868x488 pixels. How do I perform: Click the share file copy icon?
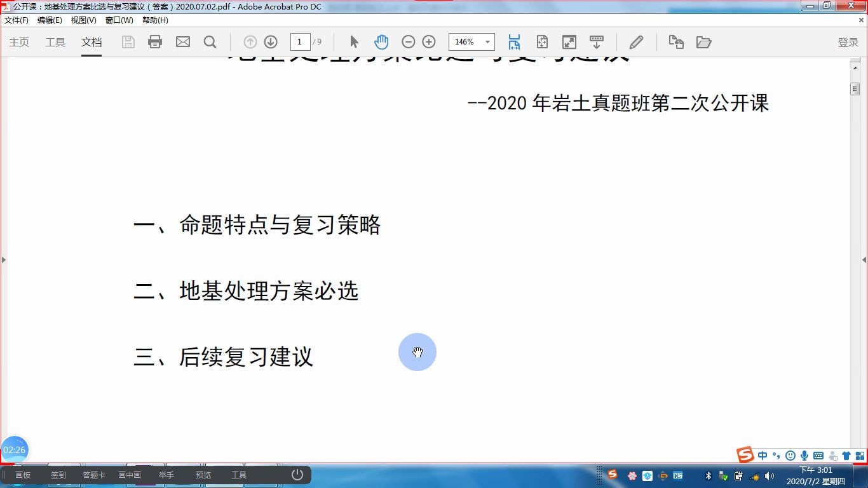point(676,42)
